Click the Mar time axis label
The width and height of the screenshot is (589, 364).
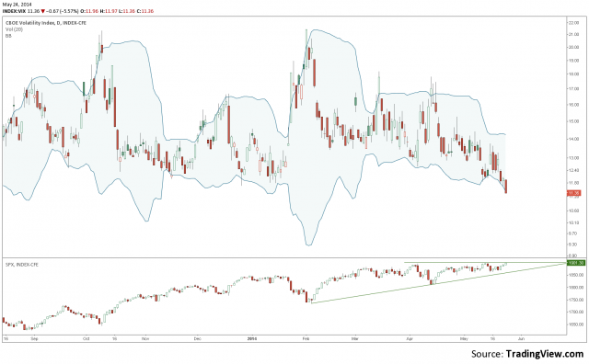(355, 338)
